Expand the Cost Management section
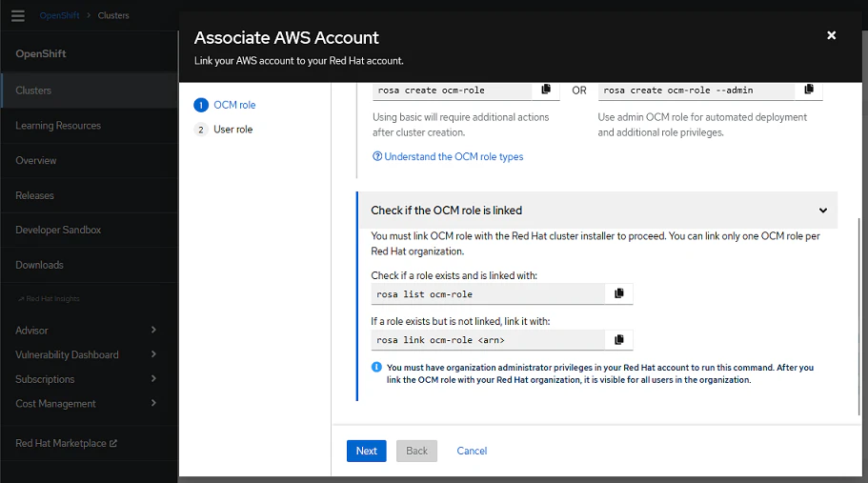 coord(153,404)
